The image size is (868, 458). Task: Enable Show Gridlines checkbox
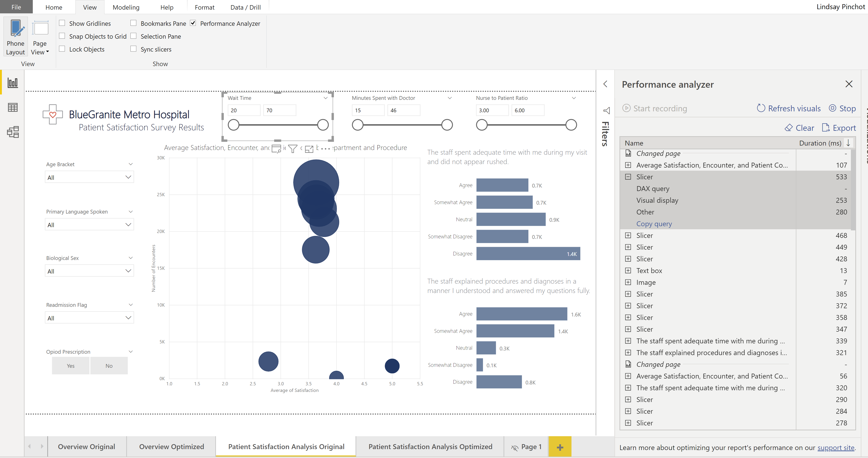[62, 23]
